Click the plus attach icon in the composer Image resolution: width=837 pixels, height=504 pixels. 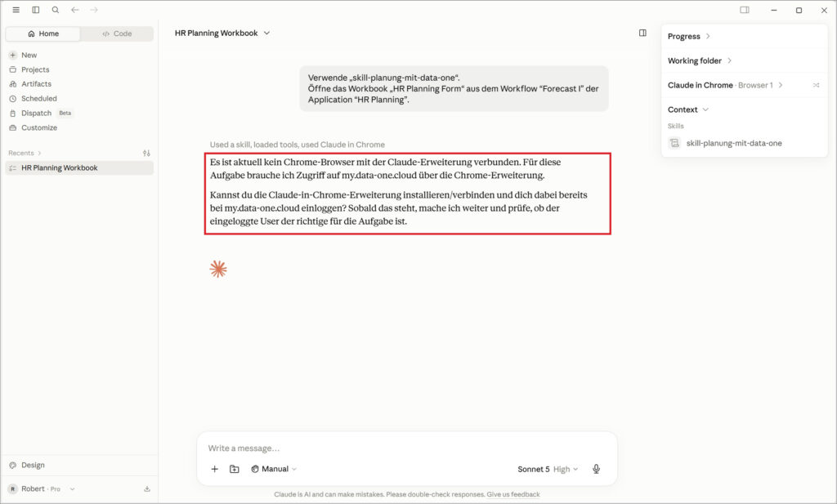coord(215,469)
